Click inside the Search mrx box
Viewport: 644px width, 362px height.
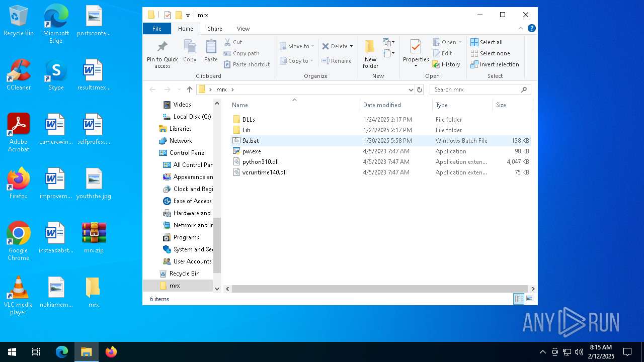[x=475, y=89]
